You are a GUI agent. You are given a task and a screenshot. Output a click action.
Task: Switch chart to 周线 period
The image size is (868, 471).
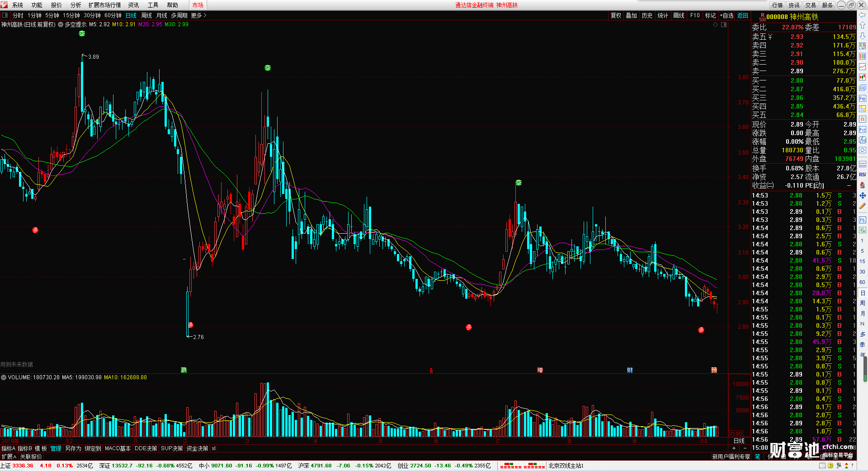click(146, 15)
